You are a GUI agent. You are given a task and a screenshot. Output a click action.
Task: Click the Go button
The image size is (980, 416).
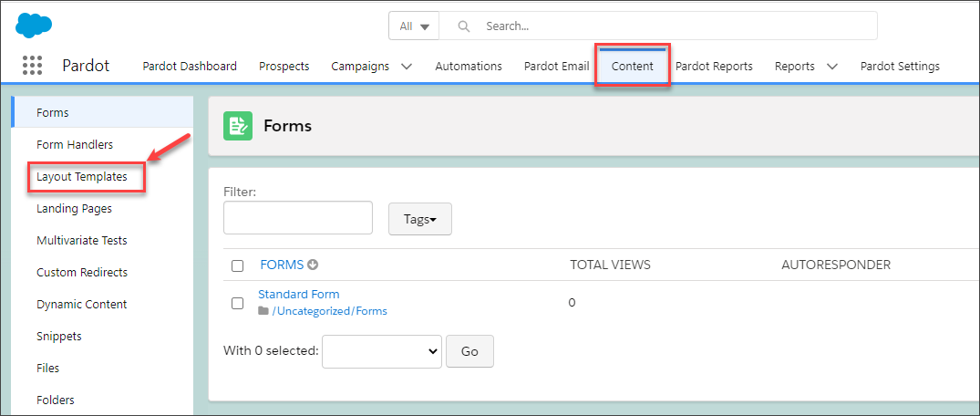coord(469,351)
